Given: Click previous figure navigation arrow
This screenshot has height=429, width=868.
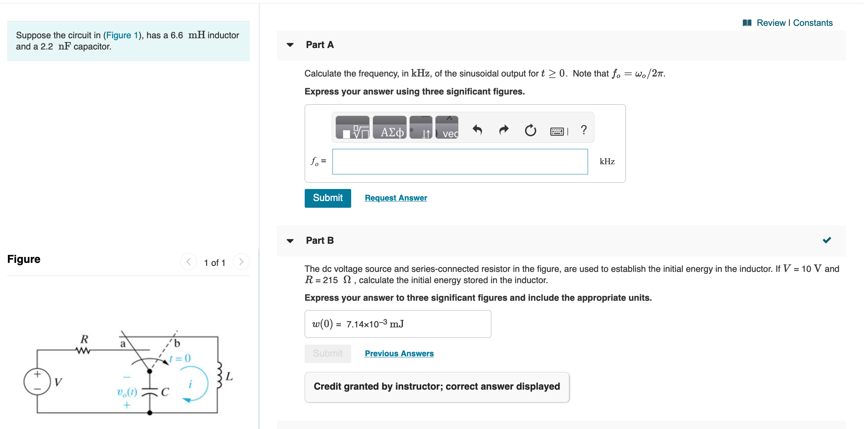Looking at the screenshot, I should pos(189,262).
